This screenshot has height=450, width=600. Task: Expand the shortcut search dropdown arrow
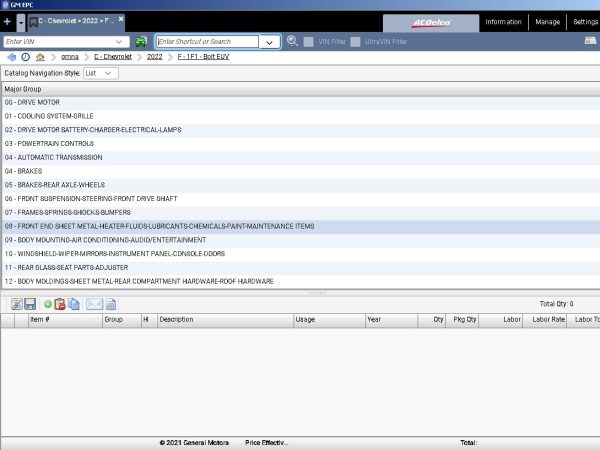269,42
